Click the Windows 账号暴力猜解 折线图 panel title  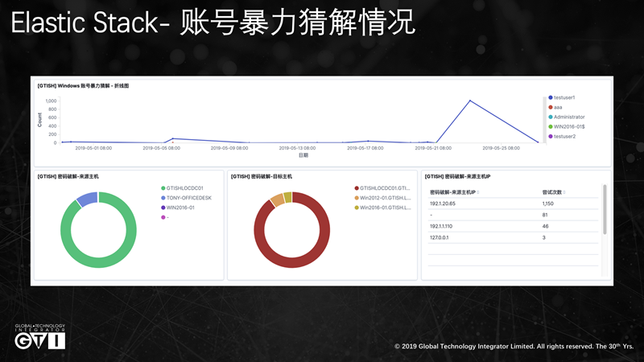tap(83, 86)
